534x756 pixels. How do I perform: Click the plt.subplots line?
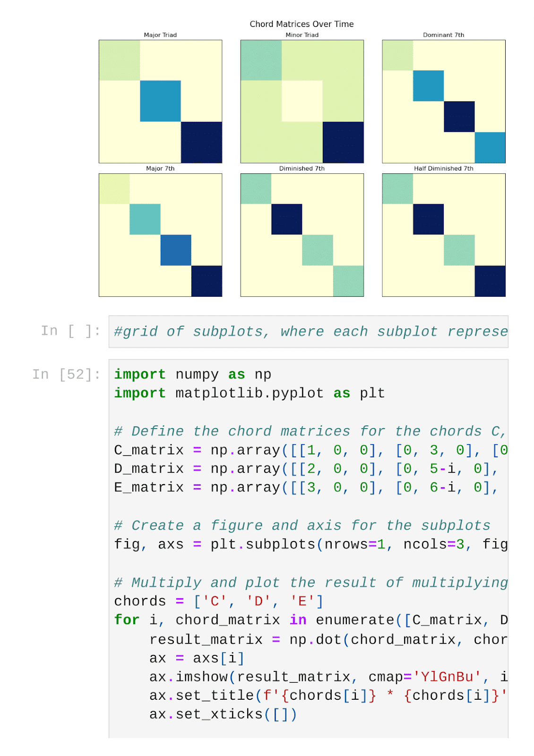(311, 544)
